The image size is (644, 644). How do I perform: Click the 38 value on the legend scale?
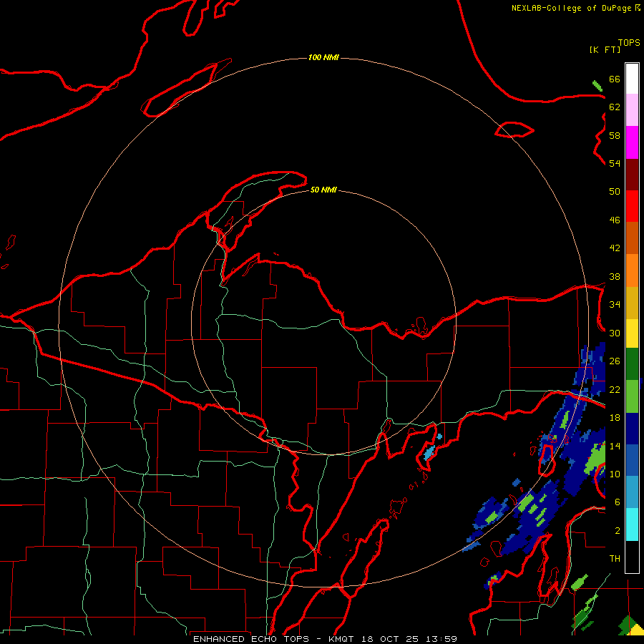tap(615, 277)
